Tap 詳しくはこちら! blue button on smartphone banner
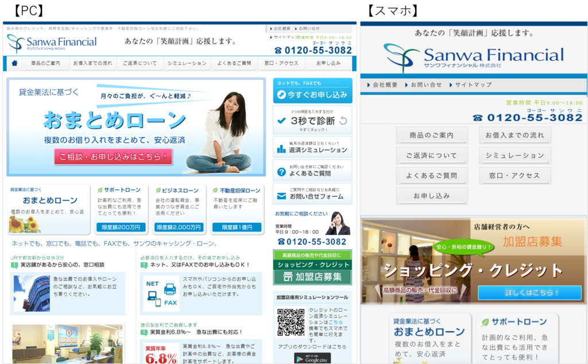 coord(530,293)
